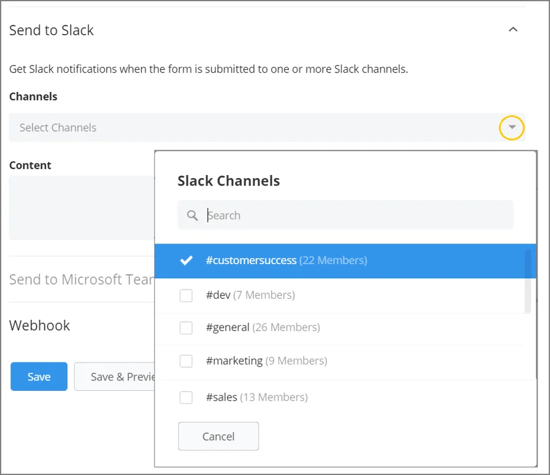Click the Send to Slack heading
Screen dimensions: 550x475
(52, 30)
